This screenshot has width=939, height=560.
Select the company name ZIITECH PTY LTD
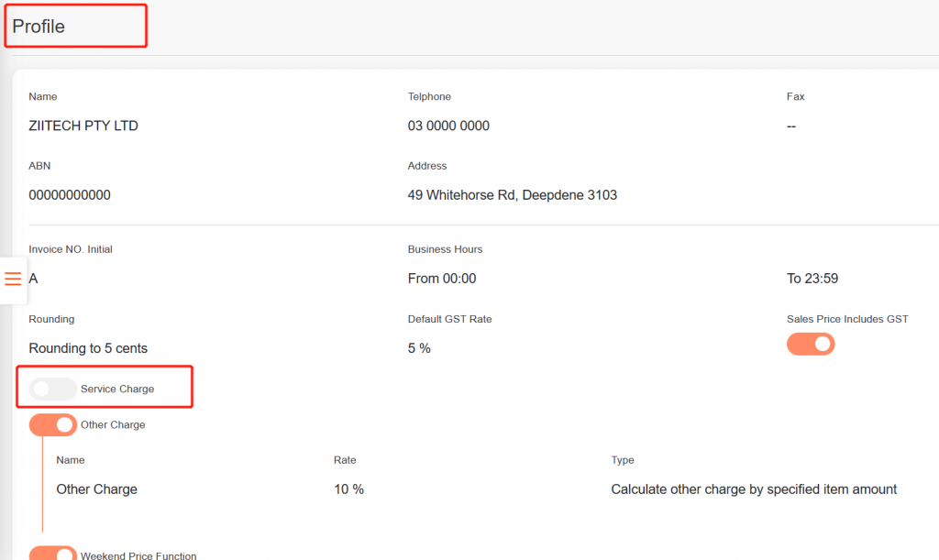click(x=83, y=126)
